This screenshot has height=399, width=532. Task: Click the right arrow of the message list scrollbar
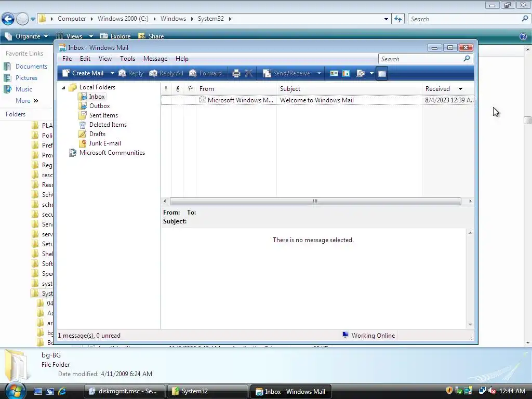(470, 201)
